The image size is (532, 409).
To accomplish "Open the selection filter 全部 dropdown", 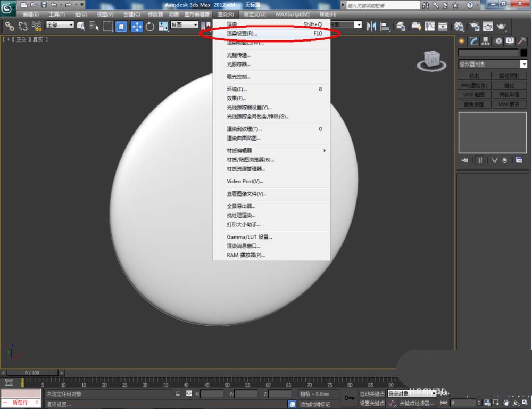I will [60, 25].
